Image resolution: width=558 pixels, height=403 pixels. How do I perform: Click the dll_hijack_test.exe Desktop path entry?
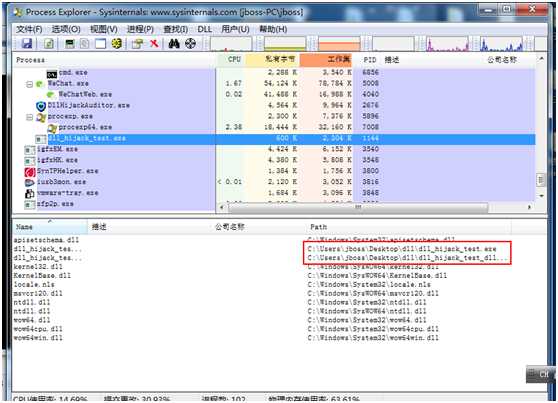402,248
